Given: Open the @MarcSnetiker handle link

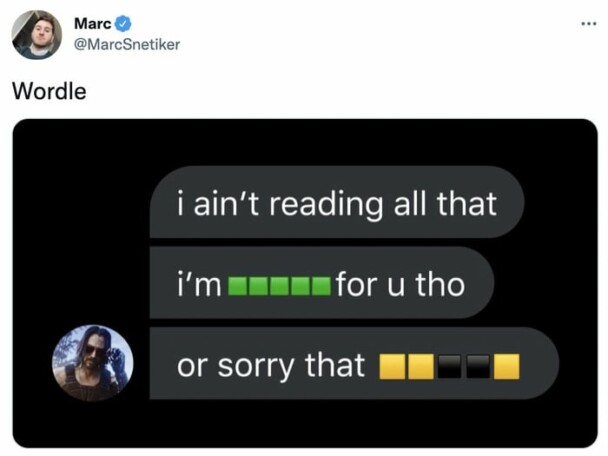Looking at the screenshot, I should [127, 44].
